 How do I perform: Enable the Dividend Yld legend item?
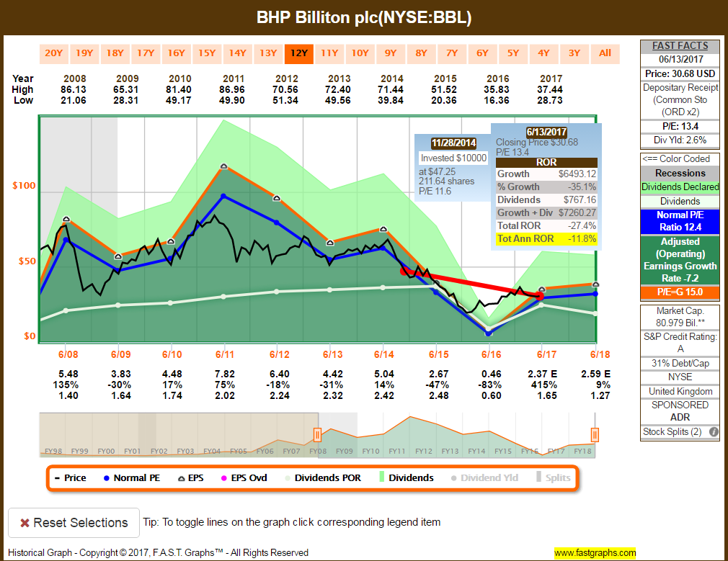pyautogui.click(x=484, y=478)
